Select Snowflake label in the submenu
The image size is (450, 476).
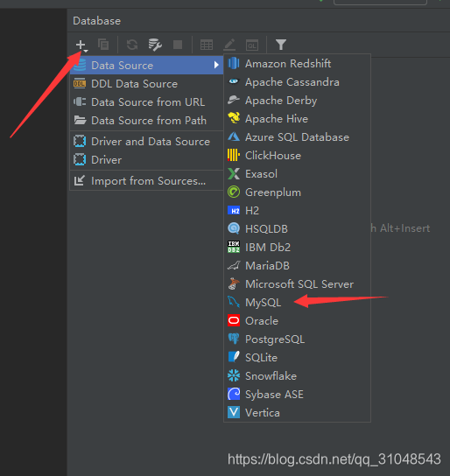point(271,376)
